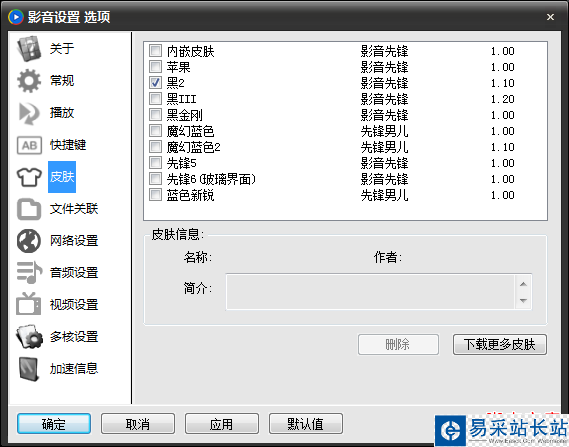
Task: Click the 常规 gear icon
Action: coord(29,81)
